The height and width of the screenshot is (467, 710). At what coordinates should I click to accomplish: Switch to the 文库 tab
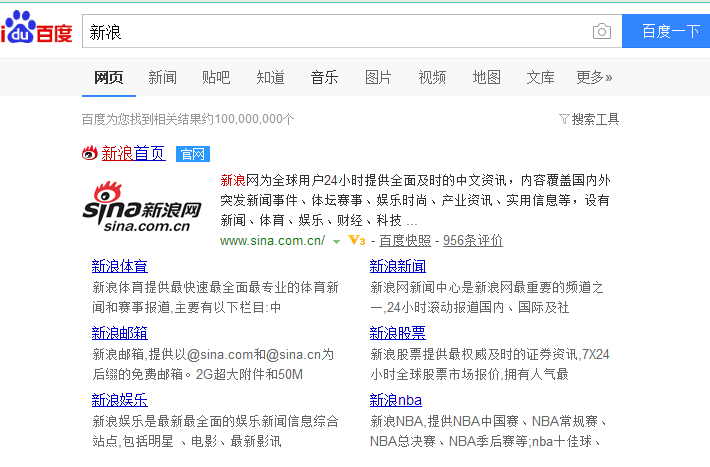(x=540, y=77)
